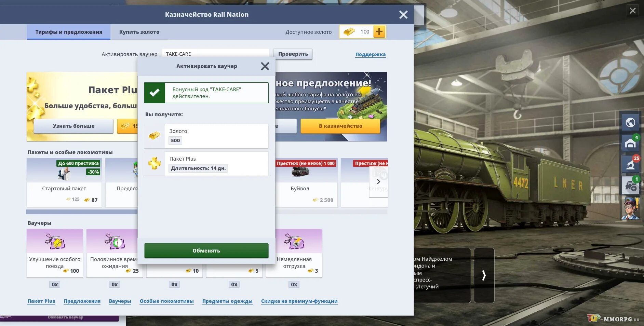644x326 pixels.
Task: Open the research microscope icon with badge 25
Action: pos(630,165)
